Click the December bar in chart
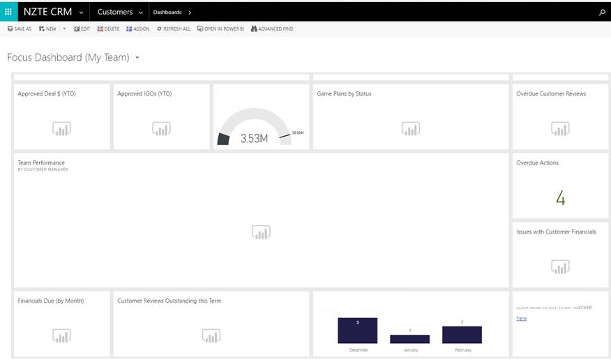 click(358, 331)
